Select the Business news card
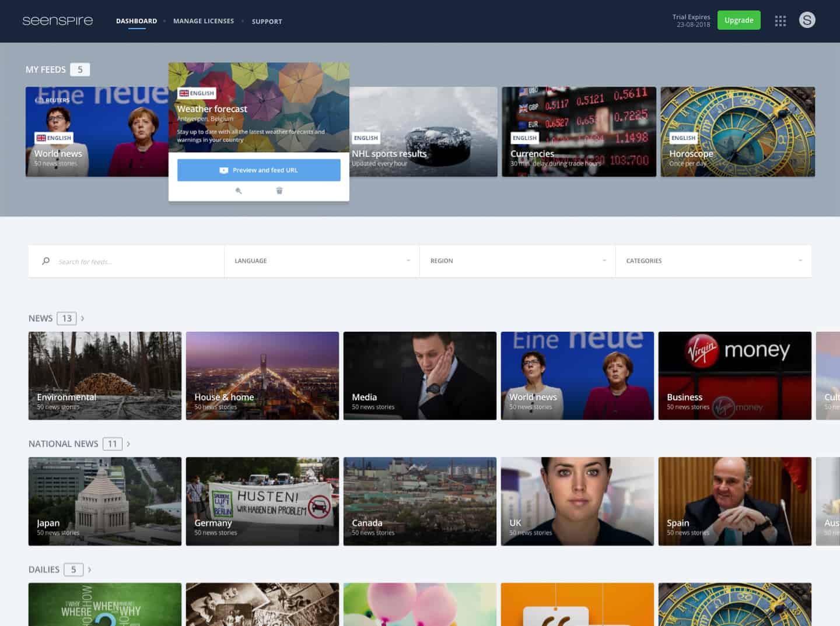 coord(735,375)
